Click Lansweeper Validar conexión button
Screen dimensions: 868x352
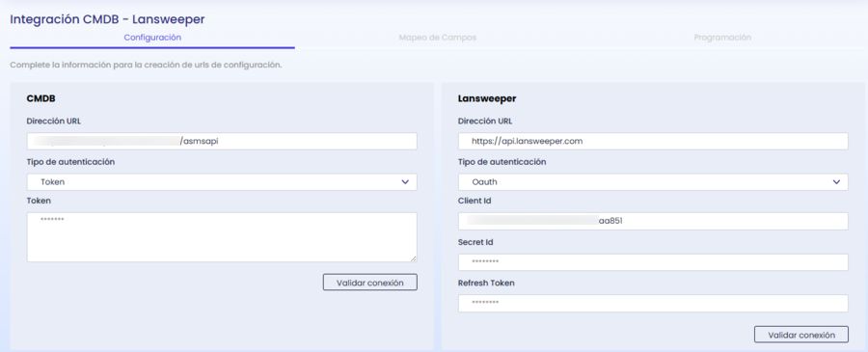(801, 335)
